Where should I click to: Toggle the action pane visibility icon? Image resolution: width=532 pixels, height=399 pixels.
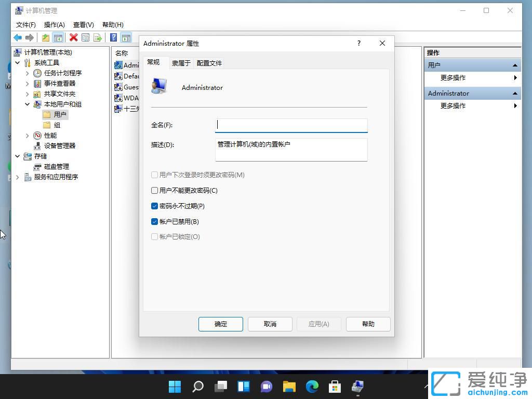(x=127, y=37)
